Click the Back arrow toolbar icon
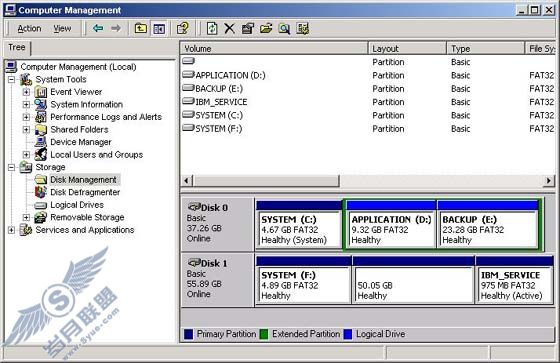 pyautogui.click(x=98, y=28)
